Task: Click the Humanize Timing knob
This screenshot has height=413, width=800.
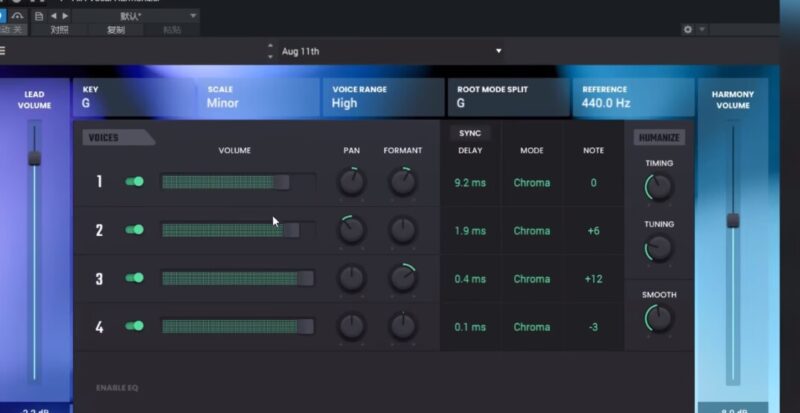Action: [659, 187]
